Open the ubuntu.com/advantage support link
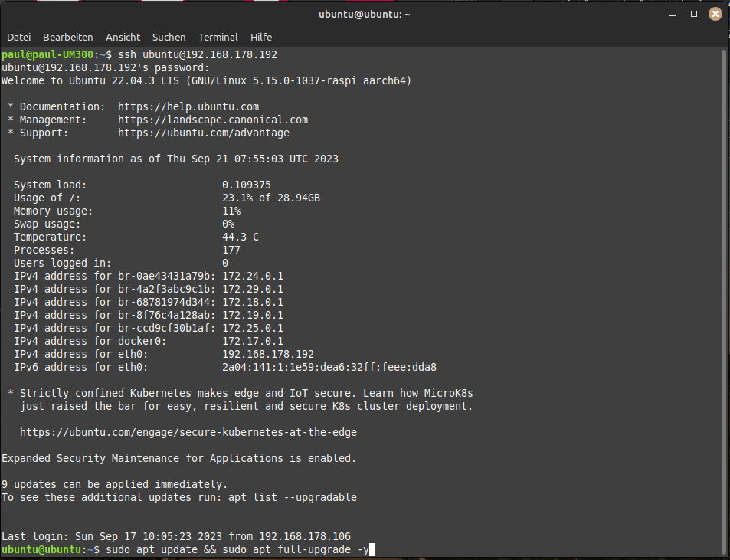Screen dimensions: 730x560 (x=204, y=133)
